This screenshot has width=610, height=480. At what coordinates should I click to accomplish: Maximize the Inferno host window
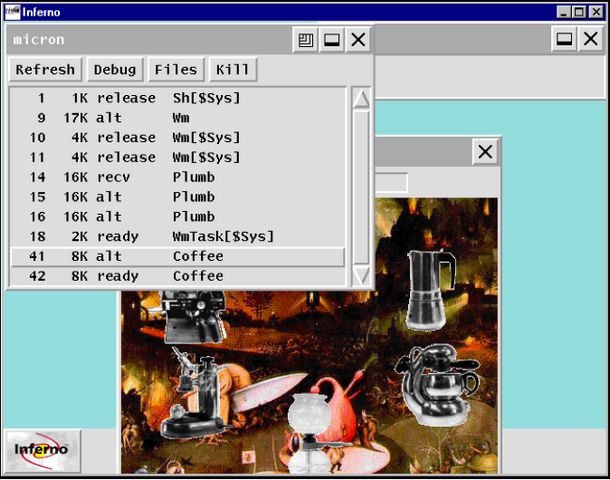579,12
